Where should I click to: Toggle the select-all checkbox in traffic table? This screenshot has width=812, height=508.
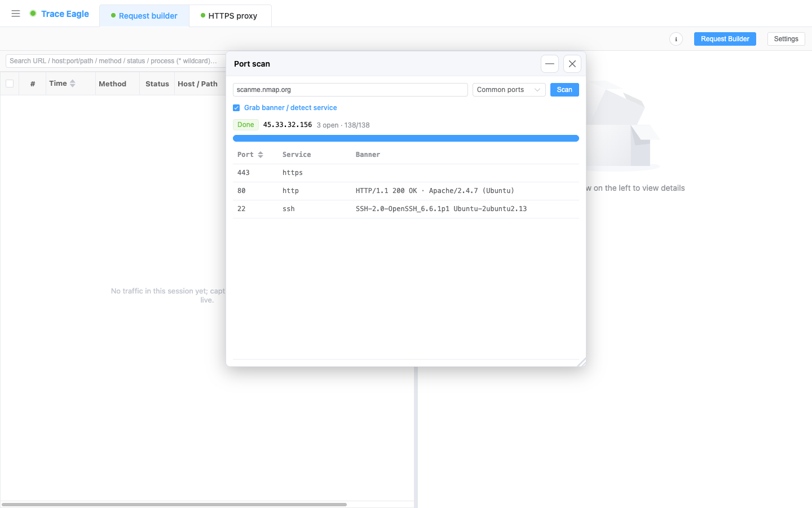coord(10,84)
